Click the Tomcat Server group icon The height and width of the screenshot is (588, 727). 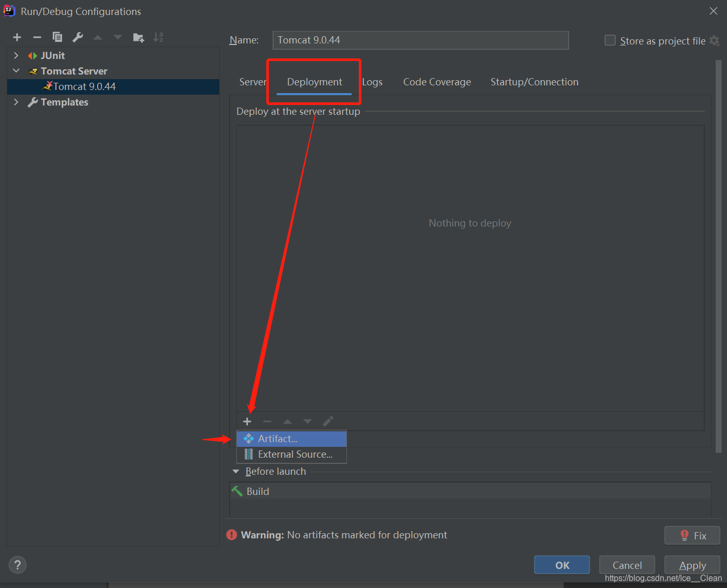point(33,71)
